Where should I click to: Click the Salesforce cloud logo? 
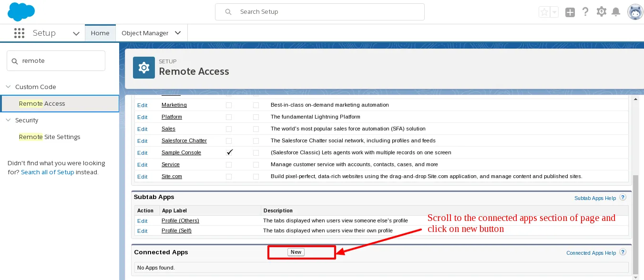click(21, 11)
